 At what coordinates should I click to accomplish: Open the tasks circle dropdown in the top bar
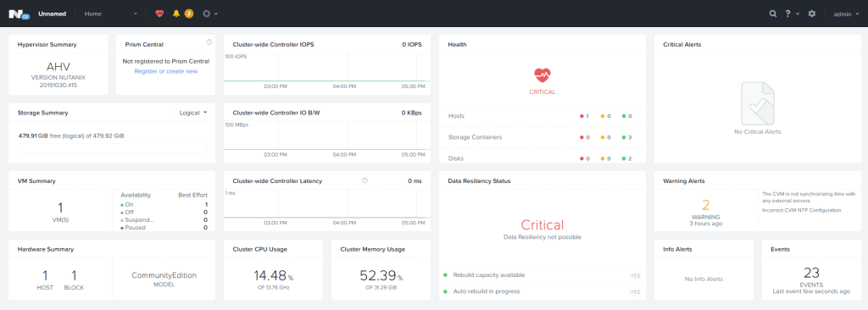click(210, 14)
